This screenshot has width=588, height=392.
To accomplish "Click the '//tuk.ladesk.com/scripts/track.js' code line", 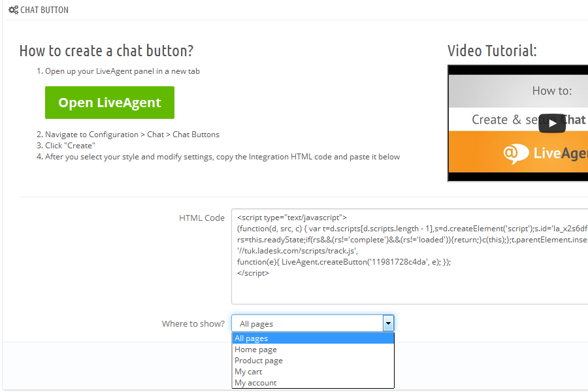I will pyautogui.click(x=297, y=251).
